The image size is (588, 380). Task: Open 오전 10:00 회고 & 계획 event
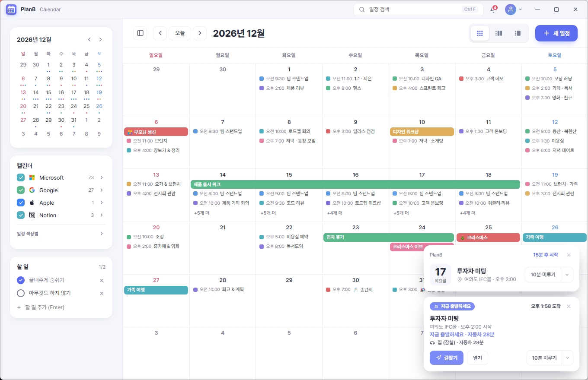(222, 289)
